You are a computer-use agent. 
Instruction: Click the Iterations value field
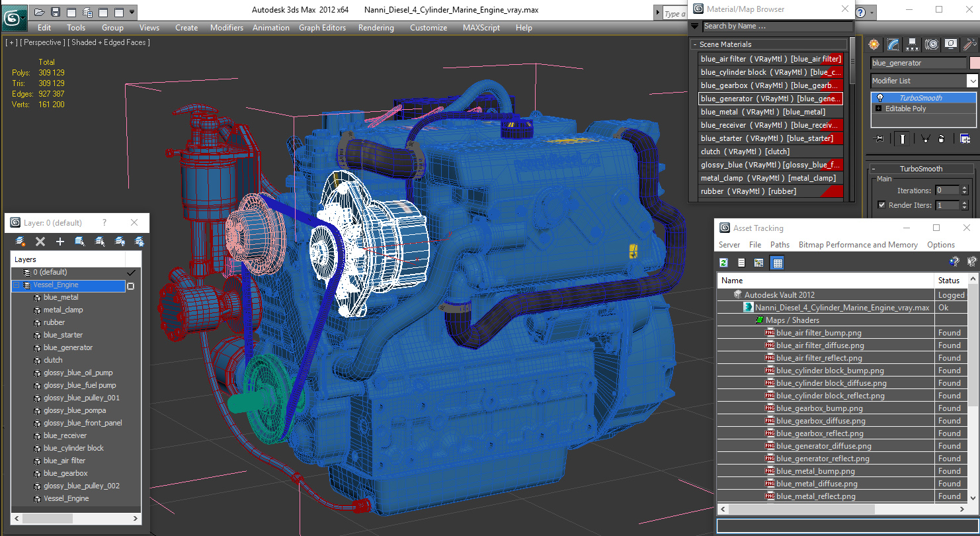point(948,191)
